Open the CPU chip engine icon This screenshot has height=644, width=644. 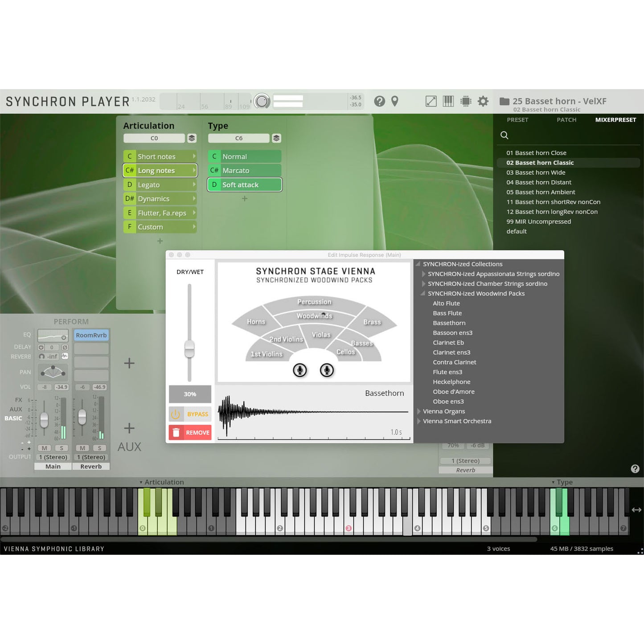(466, 101)
